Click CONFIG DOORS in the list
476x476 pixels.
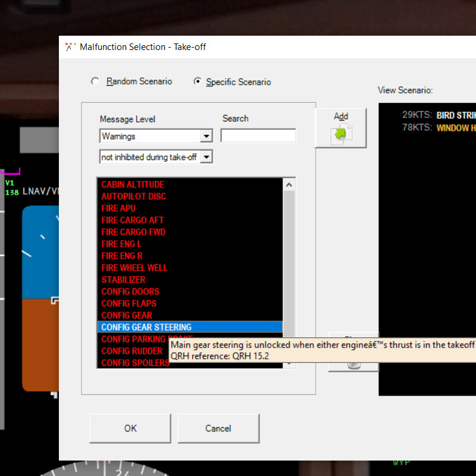[x=130, y=292]
